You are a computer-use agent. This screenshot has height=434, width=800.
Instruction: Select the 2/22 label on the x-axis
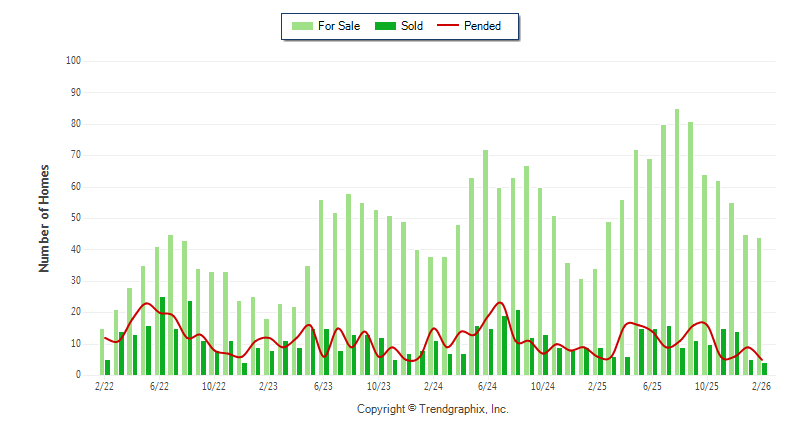(x=104, y=385)
